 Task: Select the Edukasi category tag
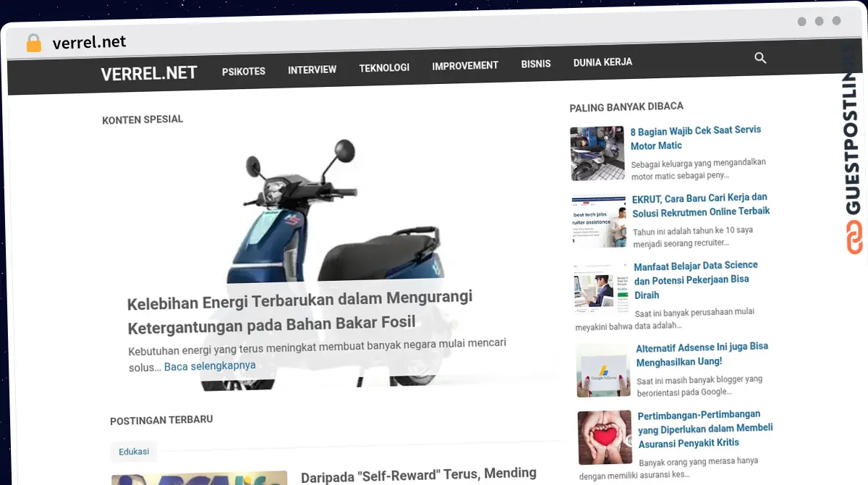pyautogui.click(x=134, y=451)
